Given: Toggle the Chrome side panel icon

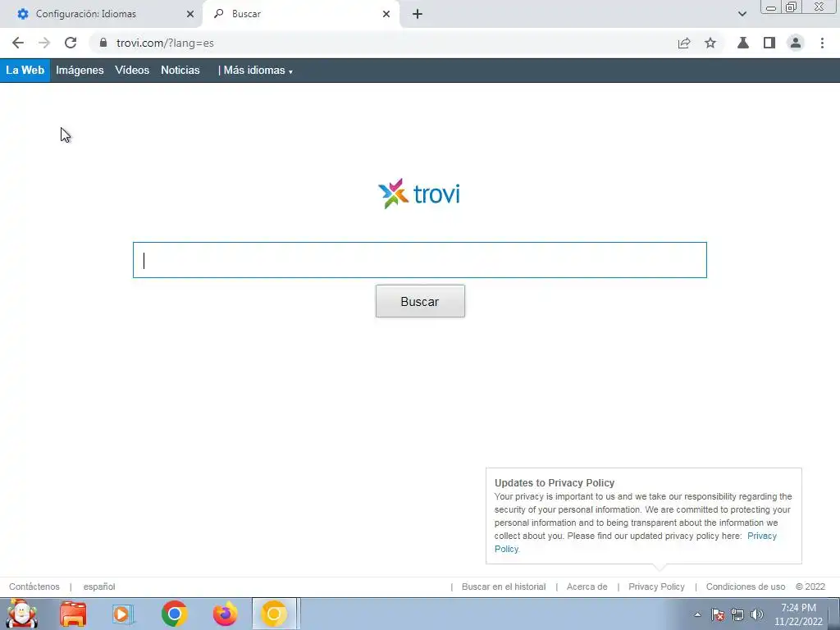Looking at the screenshot, I should tap(769, 43).
